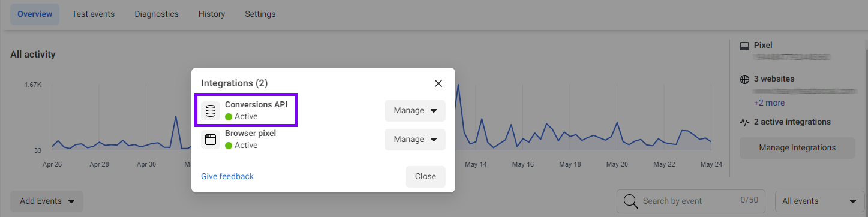Viewport: 868px width, 217px height.
Task: Expand Manage dropdown for Browser pixel
Action: click(415, 140)
